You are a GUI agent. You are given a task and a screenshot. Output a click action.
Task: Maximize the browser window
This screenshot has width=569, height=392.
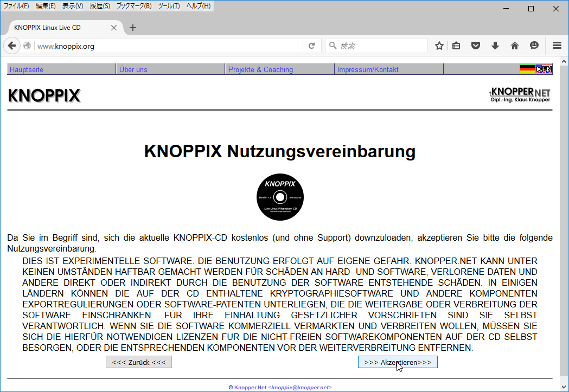point(531,9)
